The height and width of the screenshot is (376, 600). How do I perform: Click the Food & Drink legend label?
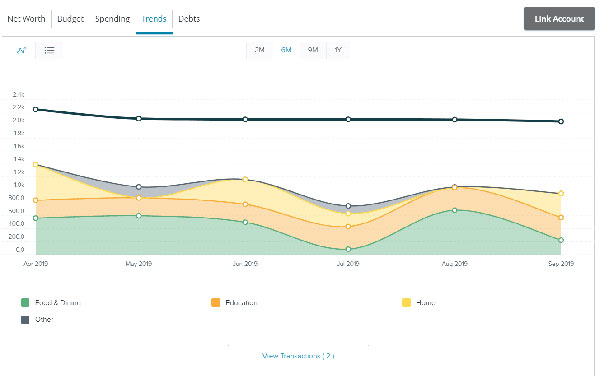pos(57,303)
